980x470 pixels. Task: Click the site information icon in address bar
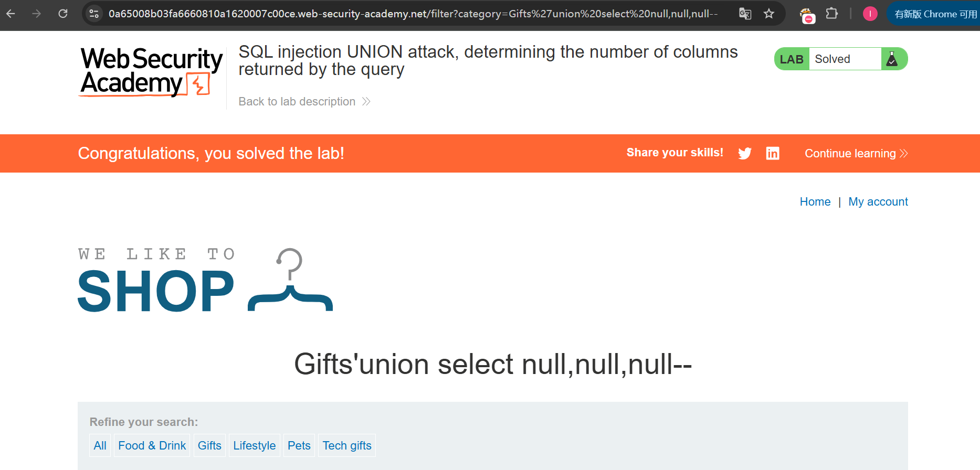[x=94, y=14]
